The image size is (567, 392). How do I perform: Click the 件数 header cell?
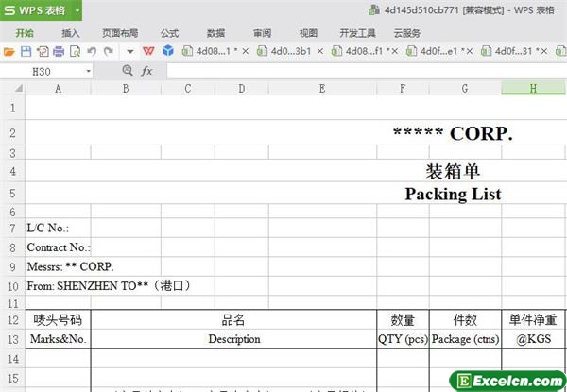tap(465, 320)
